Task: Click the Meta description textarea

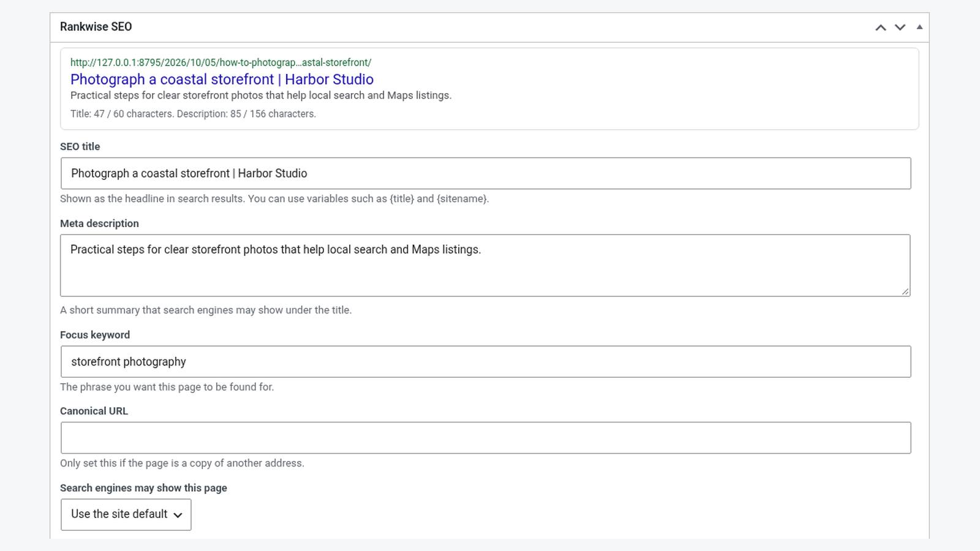Action: pyautogui.click(x=485, y=266)
